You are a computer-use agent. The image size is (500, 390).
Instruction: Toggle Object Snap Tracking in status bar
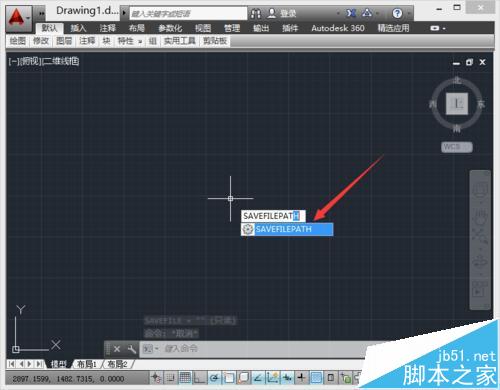tap(258, 378)
